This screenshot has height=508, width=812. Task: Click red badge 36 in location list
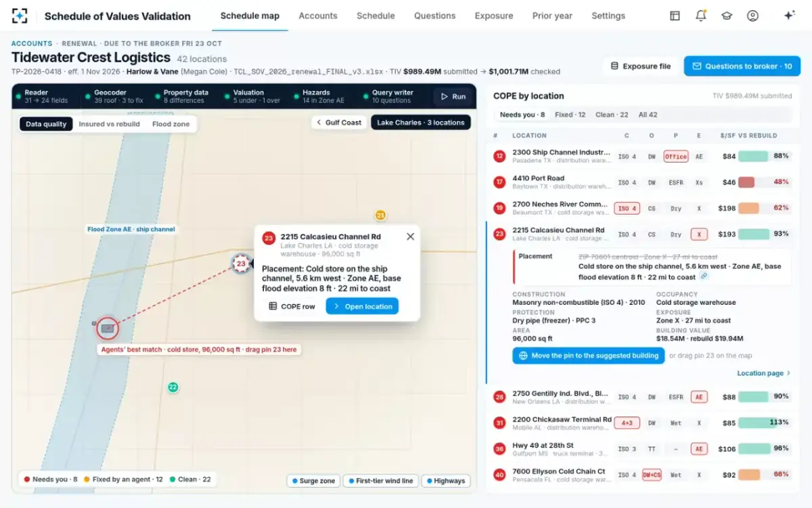(499, 448)
